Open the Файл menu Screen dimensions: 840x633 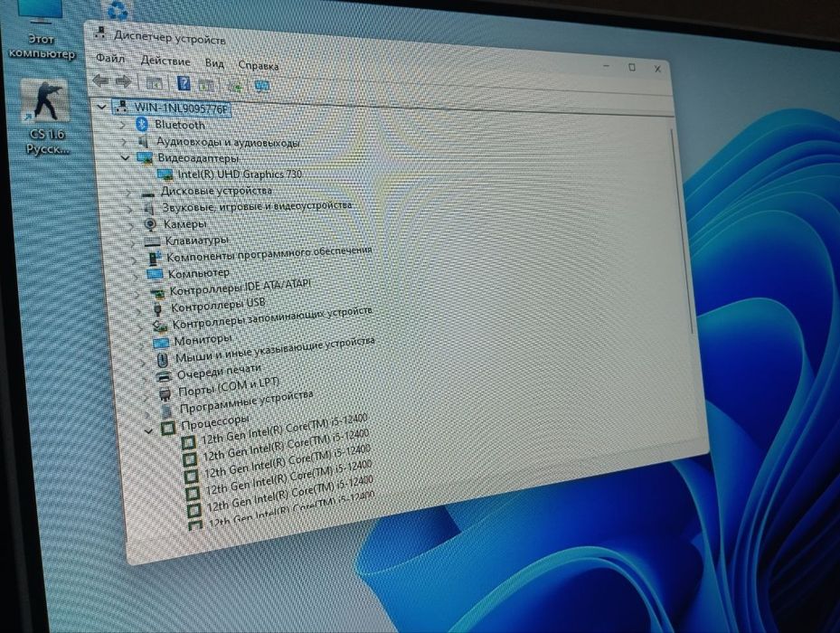[x=110, y=59]
